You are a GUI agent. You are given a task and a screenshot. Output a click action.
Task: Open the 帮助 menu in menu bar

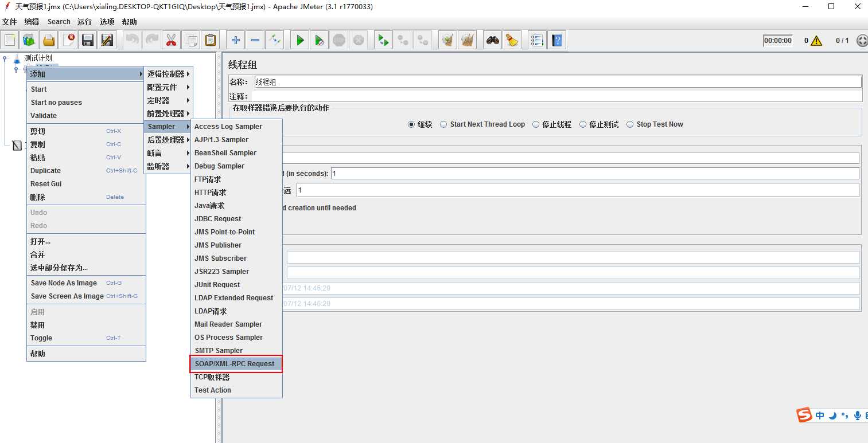[x=130, y=22]
